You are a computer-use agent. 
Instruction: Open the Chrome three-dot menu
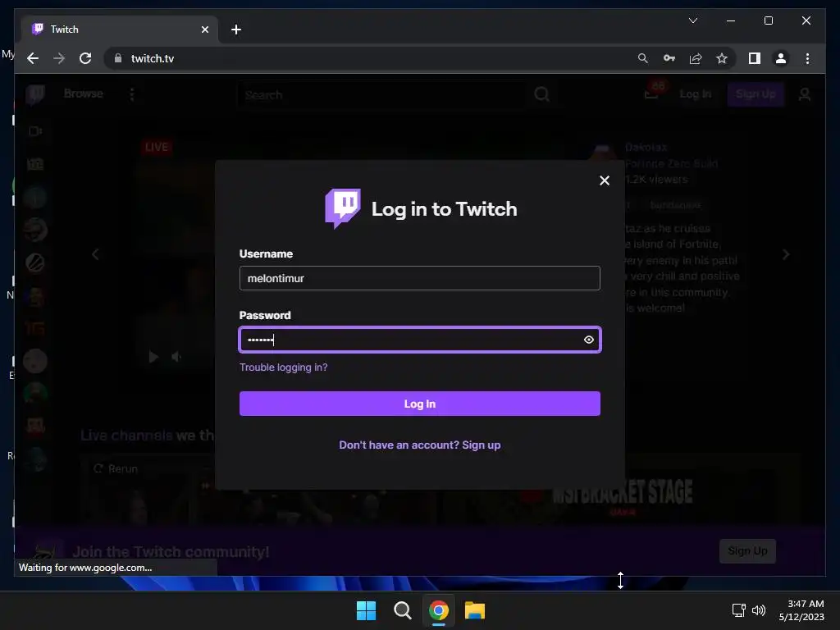pos(807,58)
